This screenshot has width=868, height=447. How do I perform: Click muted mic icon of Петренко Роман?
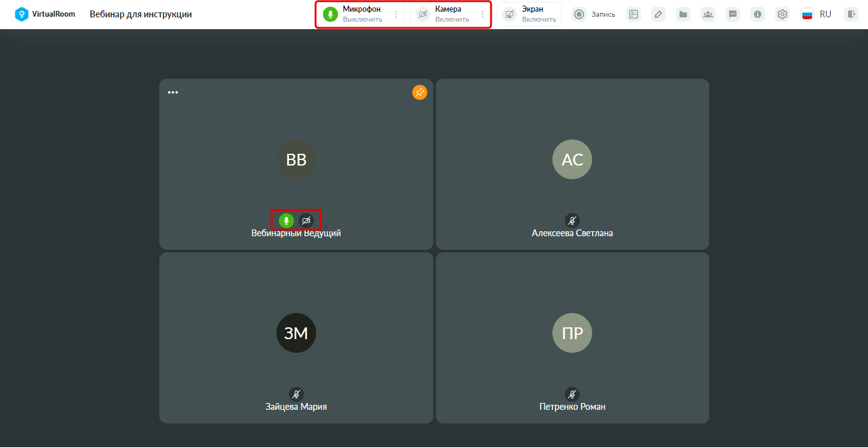pos(572,394)
